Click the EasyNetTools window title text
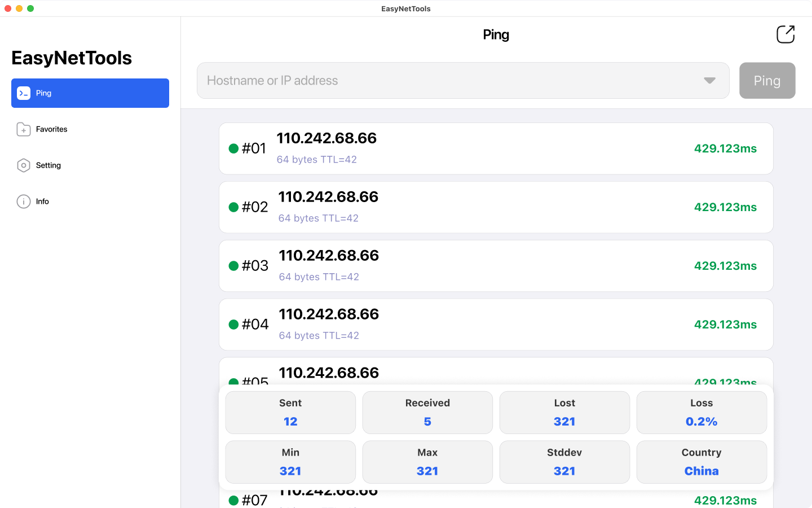The width and height of the screenshot is (812, 508). click(x=406, y=8)
